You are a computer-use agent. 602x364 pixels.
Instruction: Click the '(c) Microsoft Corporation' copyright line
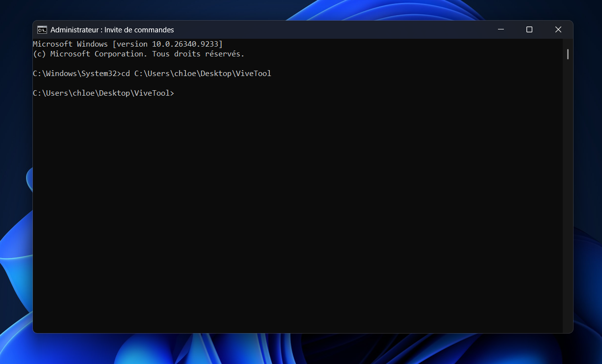138,54
